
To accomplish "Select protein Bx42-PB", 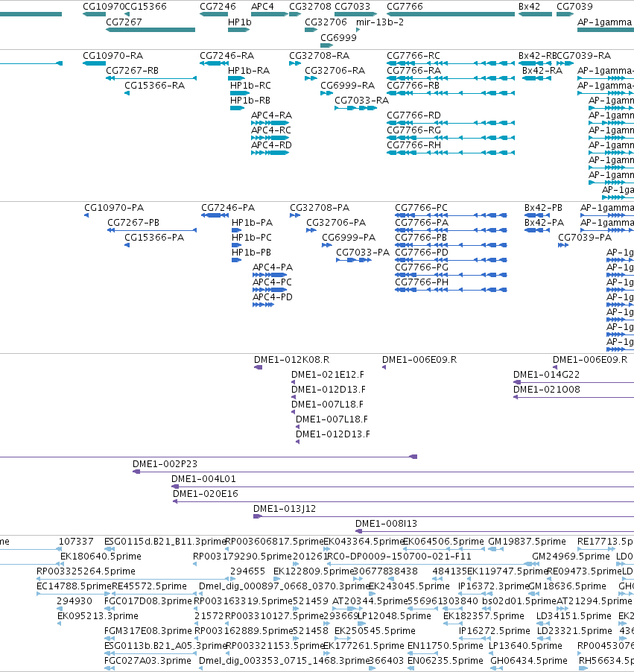I will [x=543, y=208].
